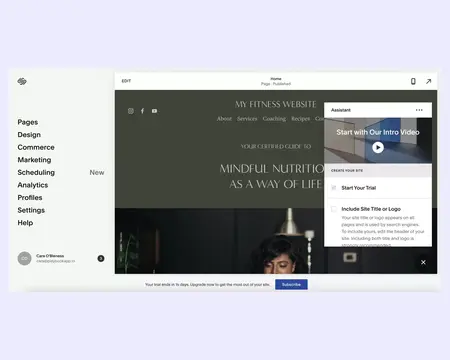The height and width of the screenshot is (360, 450).
Task: Click the Assistant panel title
Action: (x=341, y=110)
